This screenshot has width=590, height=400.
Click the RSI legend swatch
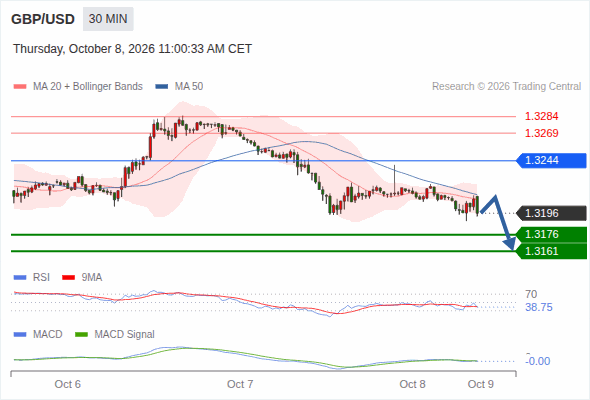coord(20,278)
